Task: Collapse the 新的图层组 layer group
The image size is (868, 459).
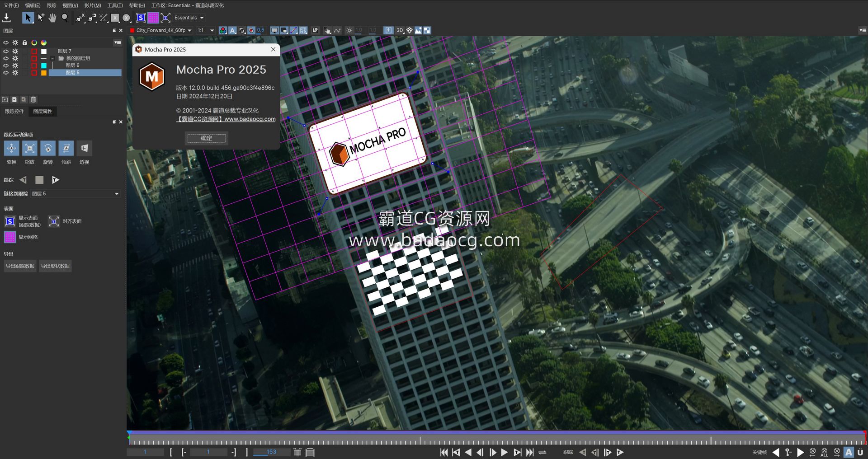Action: pyautogui.click(x=53, y=58)
